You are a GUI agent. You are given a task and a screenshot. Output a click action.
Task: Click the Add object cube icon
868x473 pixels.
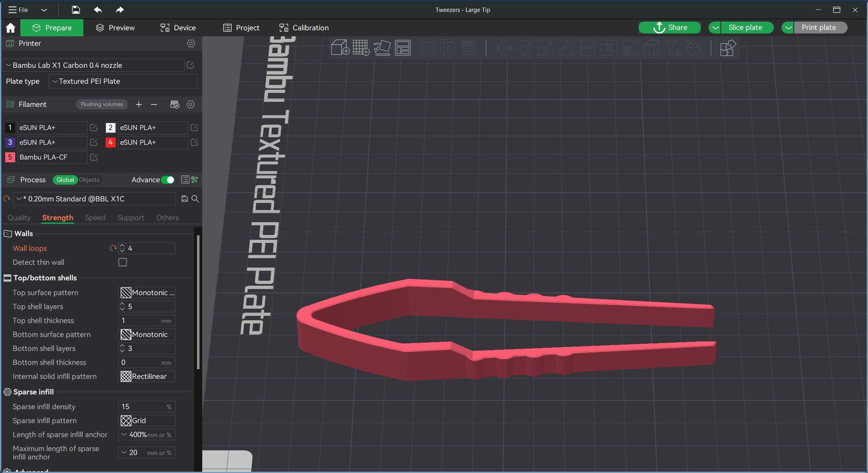[x=340, y=48]
